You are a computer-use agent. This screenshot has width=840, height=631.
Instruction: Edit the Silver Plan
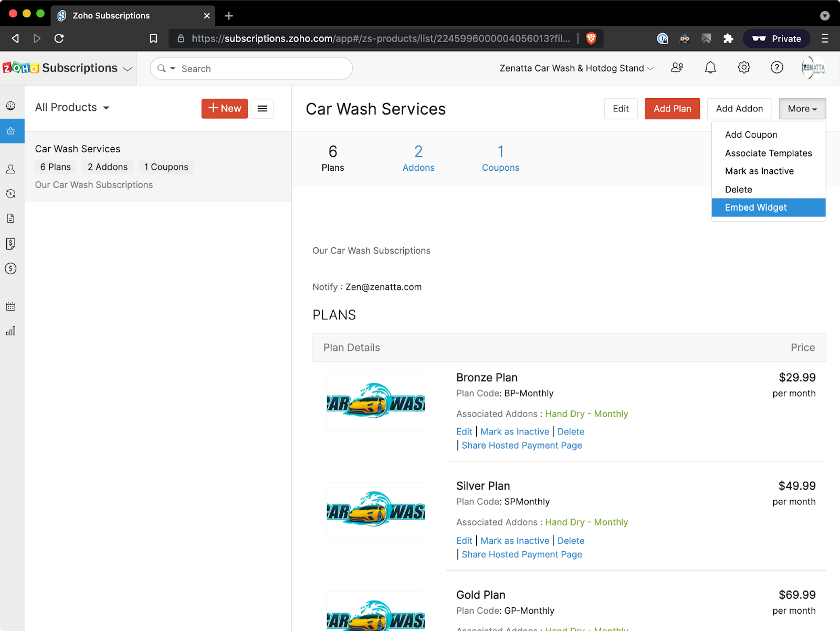pyautogui.click(x=464, y=541)
